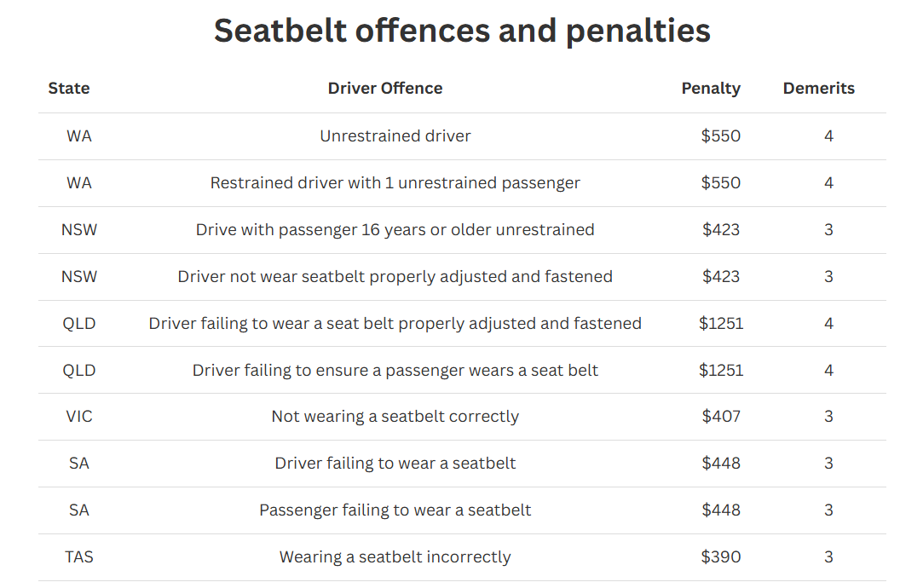Click the TAS state cell
900x588 pixels.
pyautogui.click(x=79, y=557)
